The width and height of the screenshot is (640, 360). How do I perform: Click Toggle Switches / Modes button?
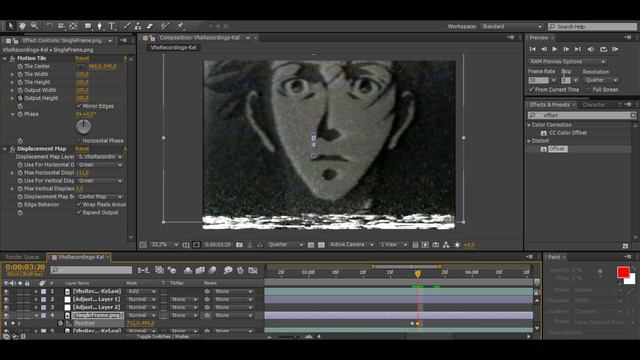coord(162,337)
